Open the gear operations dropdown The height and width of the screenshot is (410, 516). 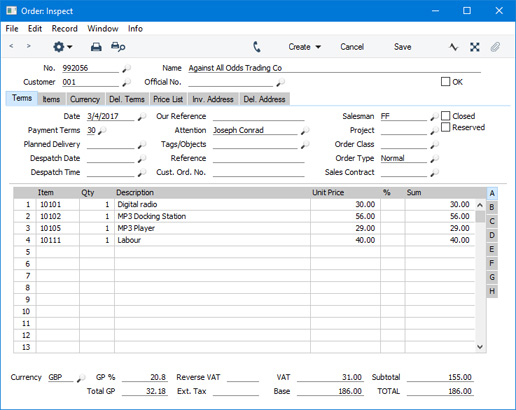pyautogui.click(x=63, y=47)
